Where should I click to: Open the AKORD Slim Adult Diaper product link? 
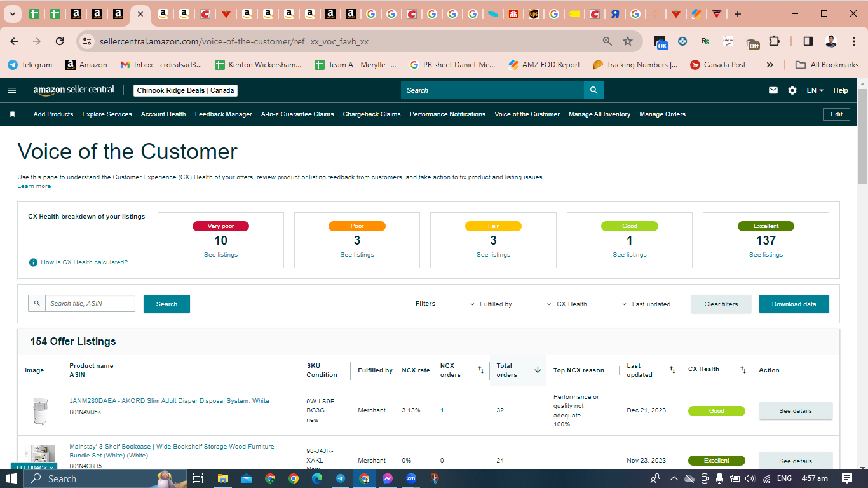(169, 401)
